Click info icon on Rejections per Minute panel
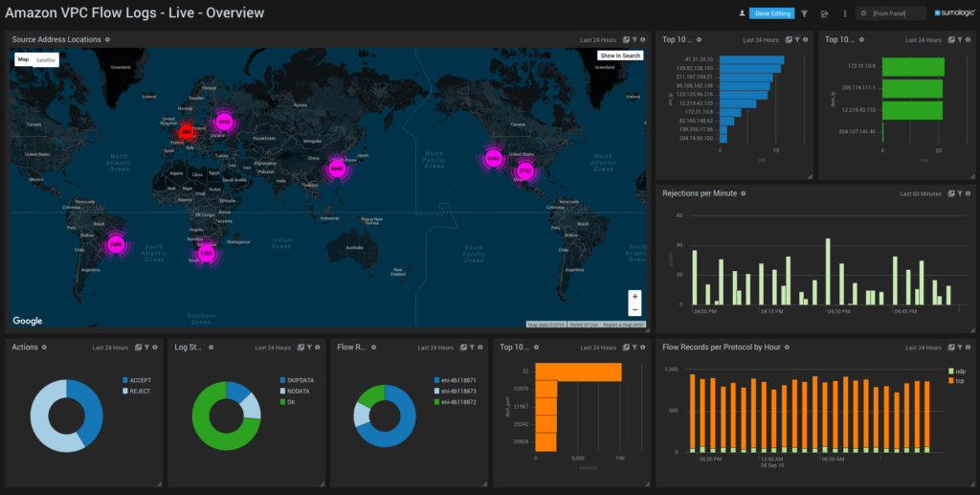This screenshot has height=495, width=980. [x=968, y=193]
